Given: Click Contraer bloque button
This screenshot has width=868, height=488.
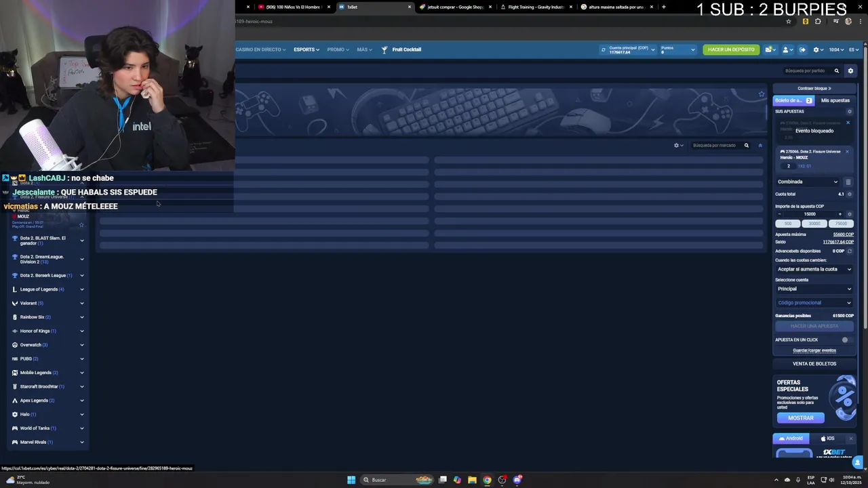Looking at the screenshot, I should tap(814, 88).
